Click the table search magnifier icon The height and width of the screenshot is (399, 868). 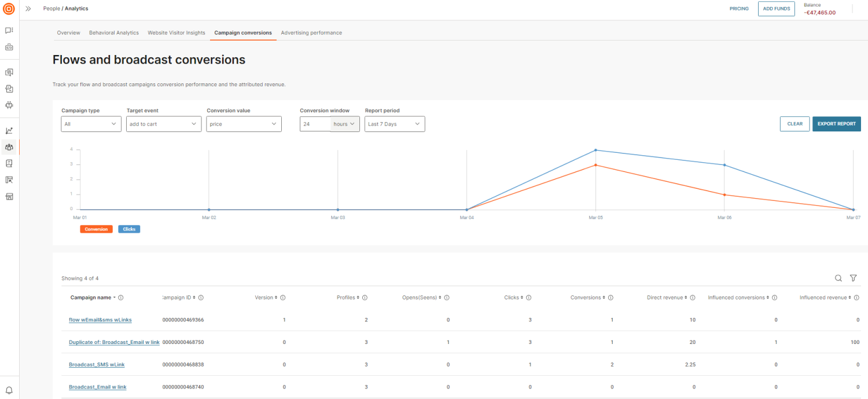(x=838, y=278)
